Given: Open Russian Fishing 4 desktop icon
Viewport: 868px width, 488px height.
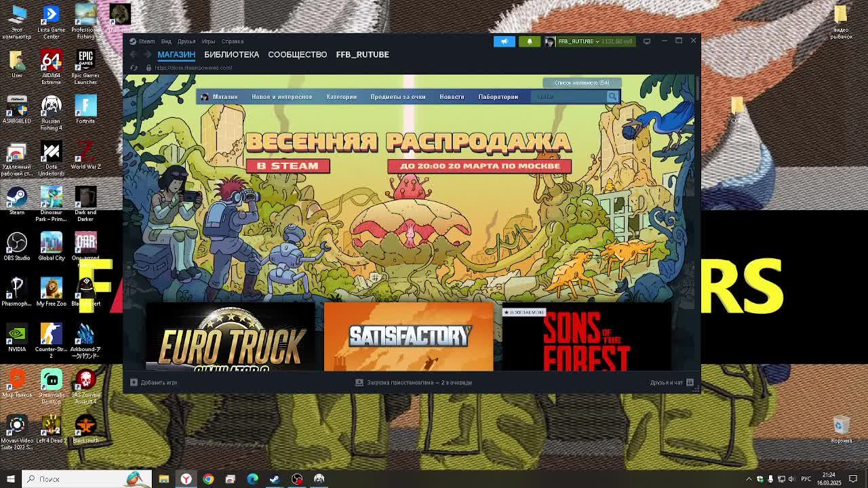Looking at the screenshot, I should tap(51, 113).
